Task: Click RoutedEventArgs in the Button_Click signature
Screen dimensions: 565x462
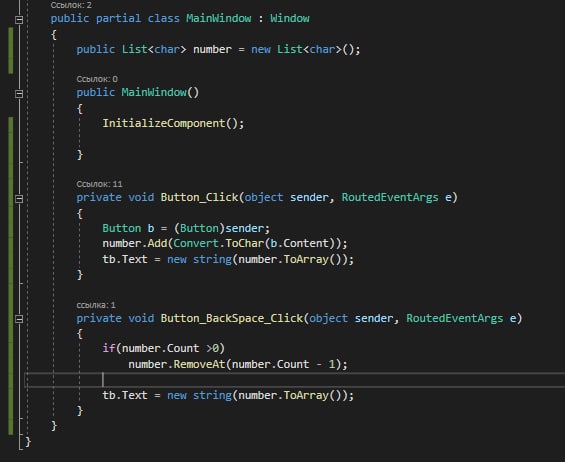Action: pos(390,197)
